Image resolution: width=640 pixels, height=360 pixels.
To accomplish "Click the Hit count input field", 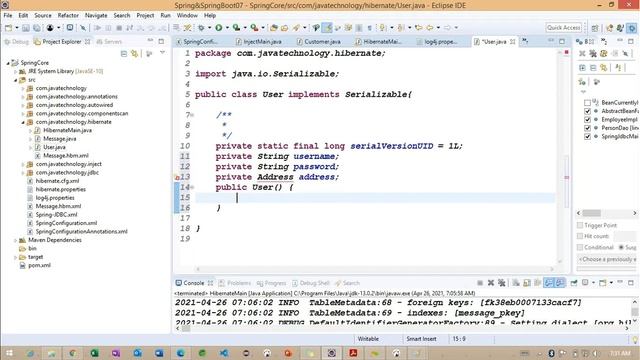I will pos(625,236).
